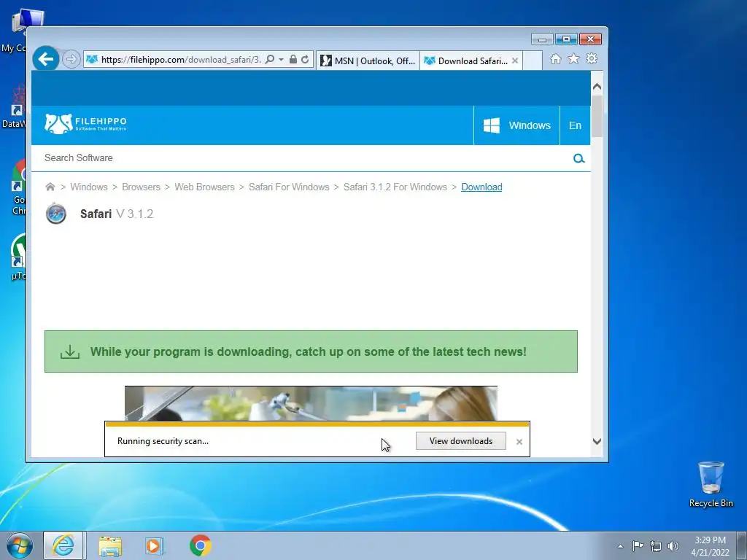This screenshot has height=560, width=747.
Task: Open the IE tools gear menu
Action: pyautogui.click(x=592, y=58)
